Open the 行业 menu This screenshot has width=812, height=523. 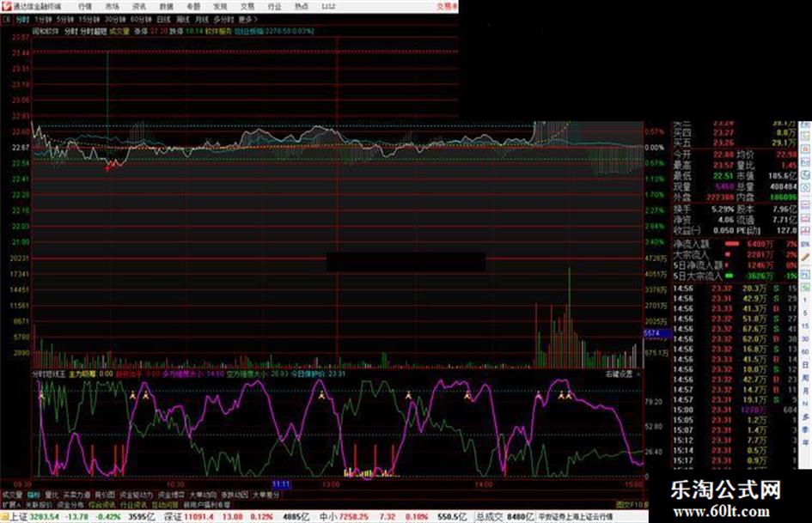click(274, 7)
